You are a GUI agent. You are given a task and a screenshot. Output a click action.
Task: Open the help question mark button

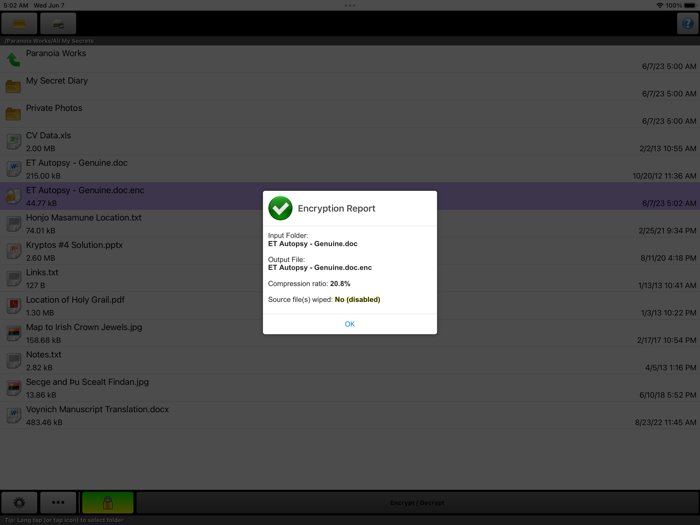[688, 24]
